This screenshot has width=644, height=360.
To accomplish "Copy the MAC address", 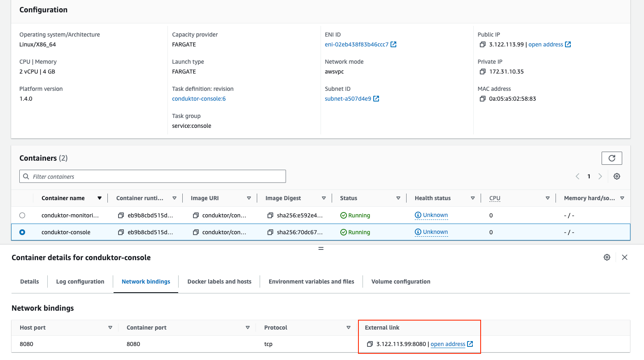I will (x=482, y=98).
